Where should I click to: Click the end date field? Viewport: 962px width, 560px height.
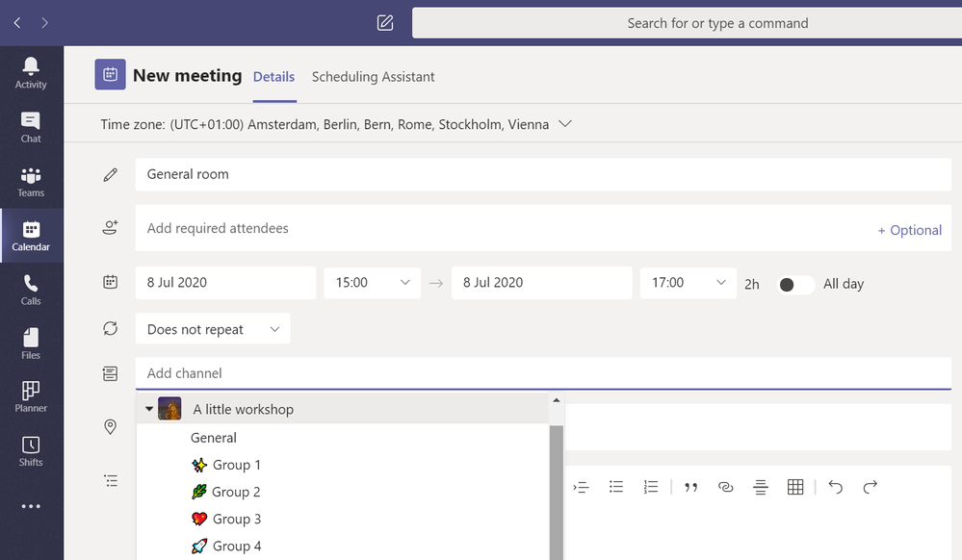(542, 283)
